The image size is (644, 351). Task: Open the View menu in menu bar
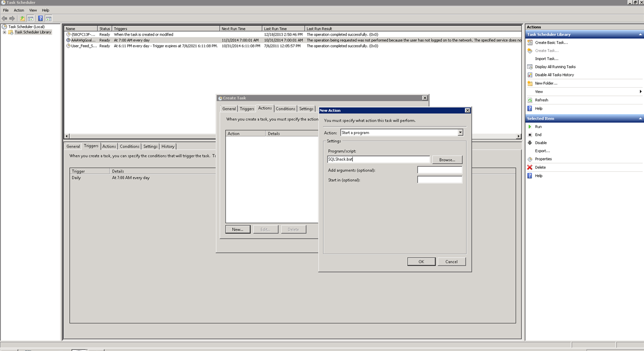33,10
